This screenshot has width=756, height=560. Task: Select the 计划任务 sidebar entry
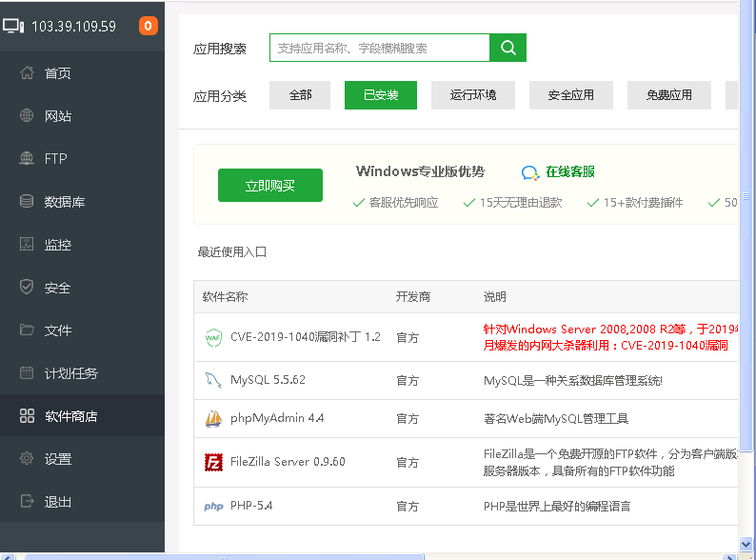coord(70,372)
